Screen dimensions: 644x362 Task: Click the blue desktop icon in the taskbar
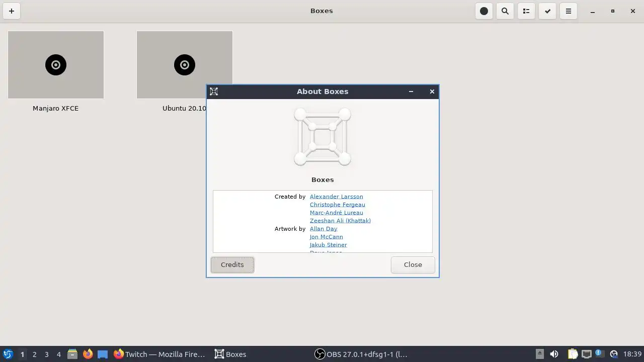coord(103,354)
